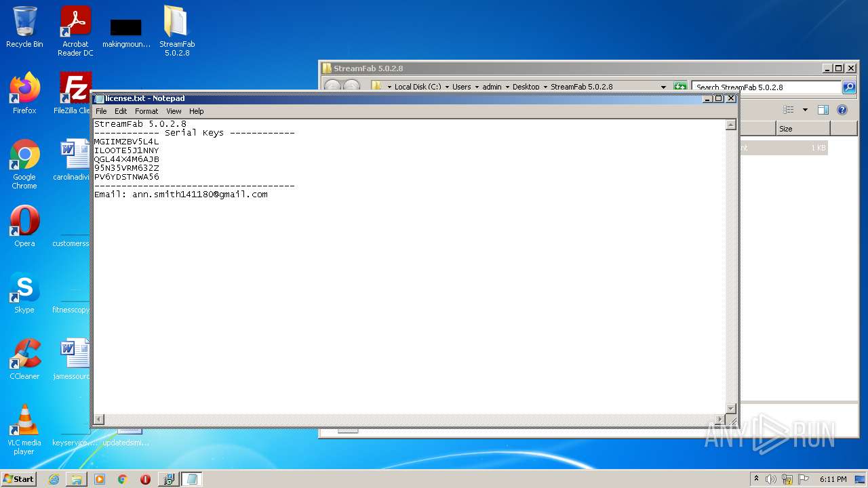Click the Explorer search magnifier button
Image resolution: width=868 pixels, height=488 pixels.
[849, 87]
